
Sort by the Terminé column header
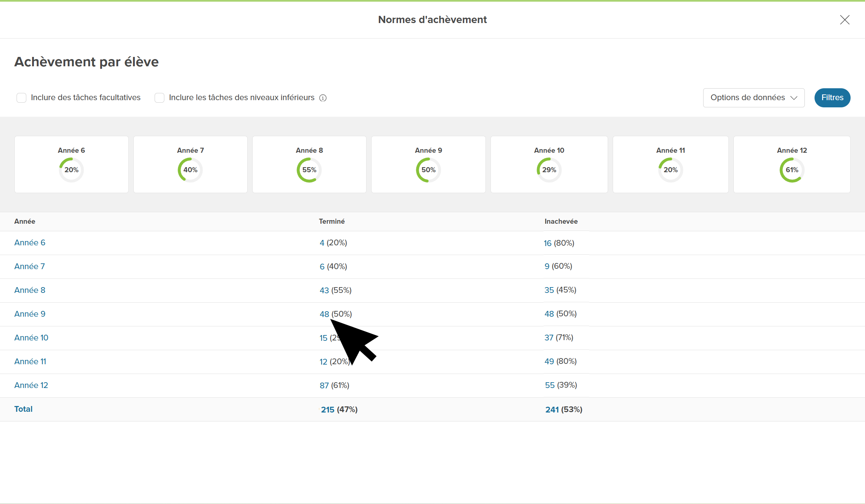coord(332,222)
